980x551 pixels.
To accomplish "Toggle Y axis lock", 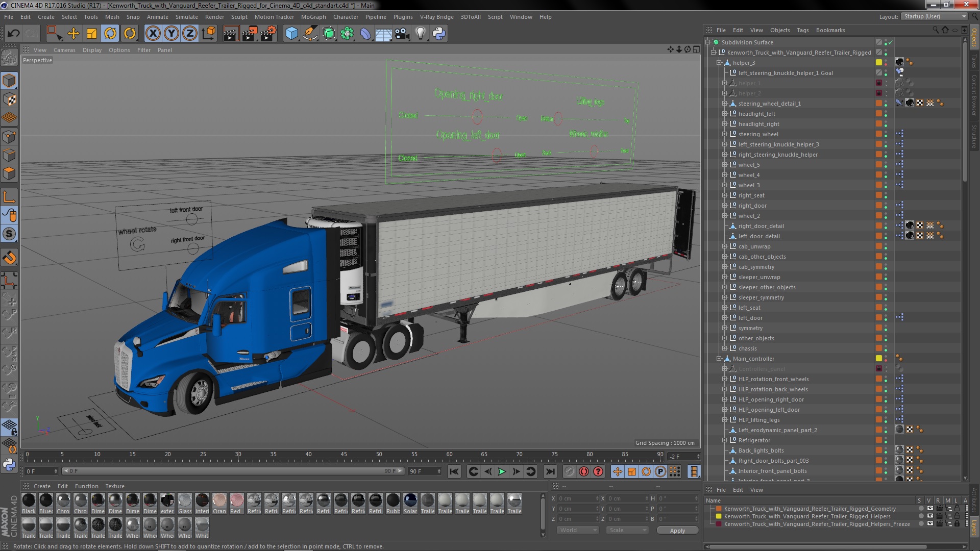I will click(171, 34).
